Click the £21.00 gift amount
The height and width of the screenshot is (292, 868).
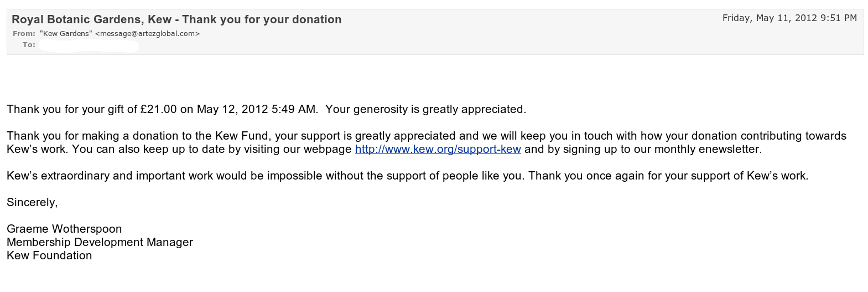click(158, 109)
